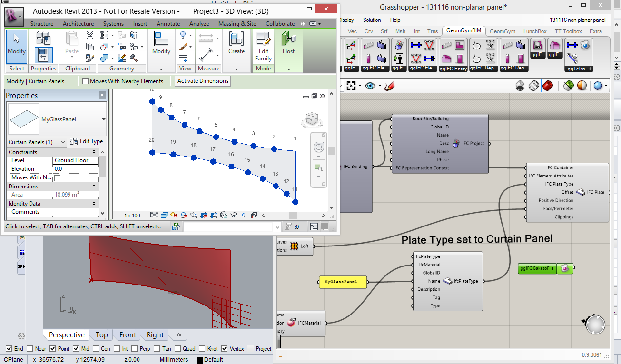Click the Level value field Ground Floor

coord(75,161)
